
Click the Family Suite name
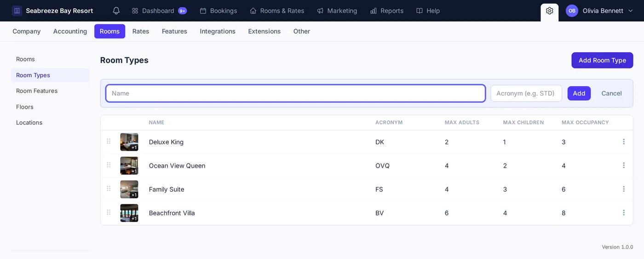[x=167, y=189]
